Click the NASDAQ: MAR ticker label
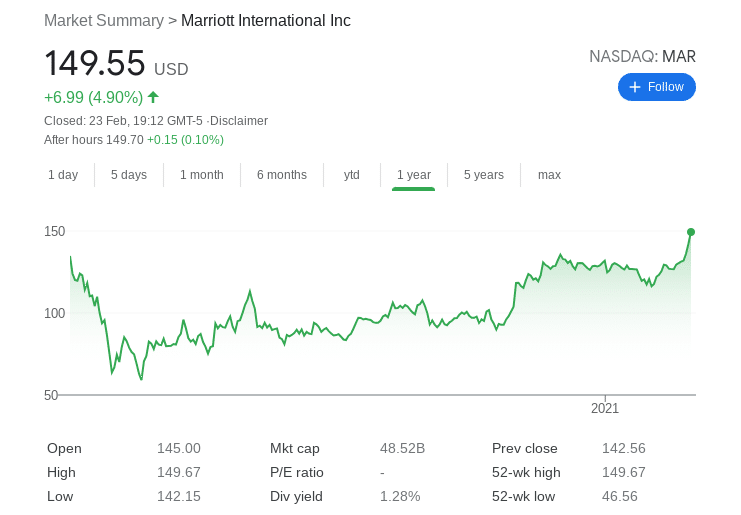Image resolution: width=741 pixels, height=515 pixels. click(x=642, y=57)
